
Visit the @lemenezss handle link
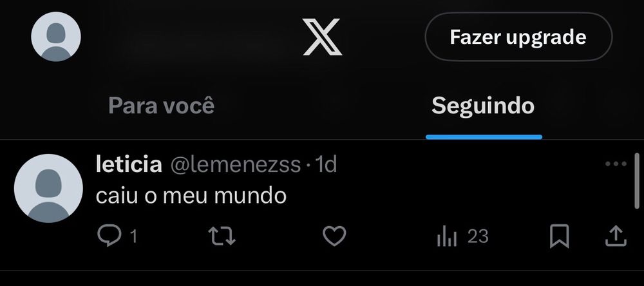235,165
